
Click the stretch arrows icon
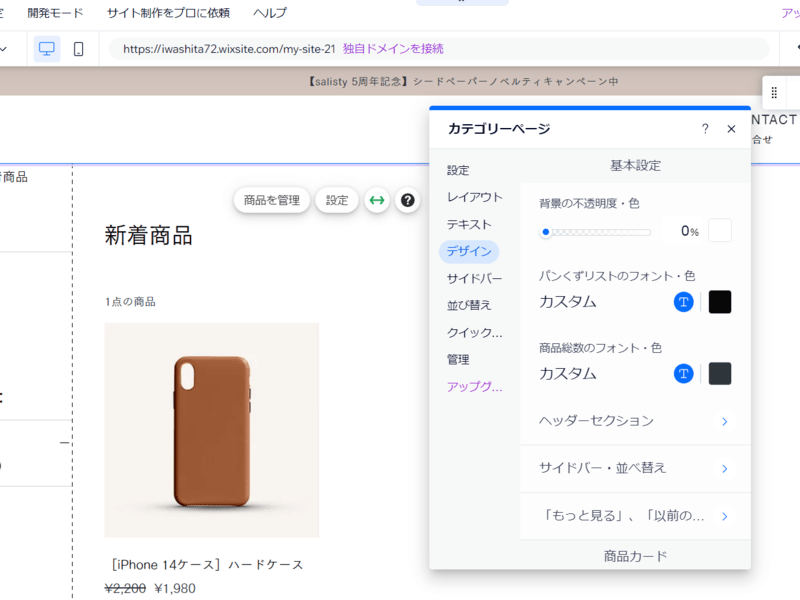pyautogui.click(x=377, y=200)
